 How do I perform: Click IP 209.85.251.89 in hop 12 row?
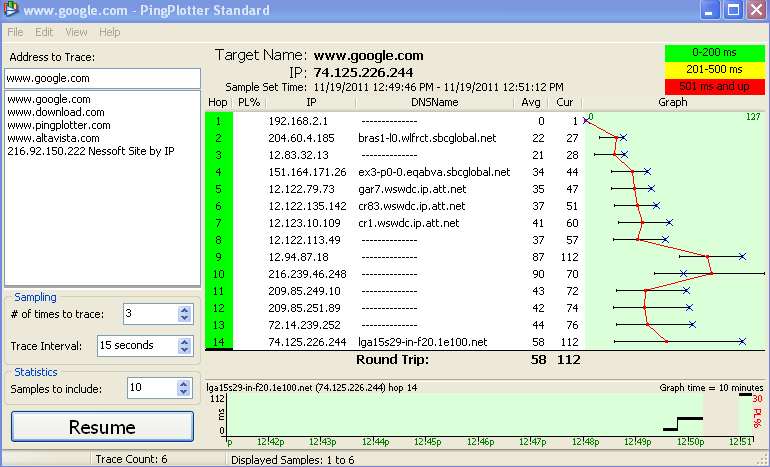click(x=304, y=308)
